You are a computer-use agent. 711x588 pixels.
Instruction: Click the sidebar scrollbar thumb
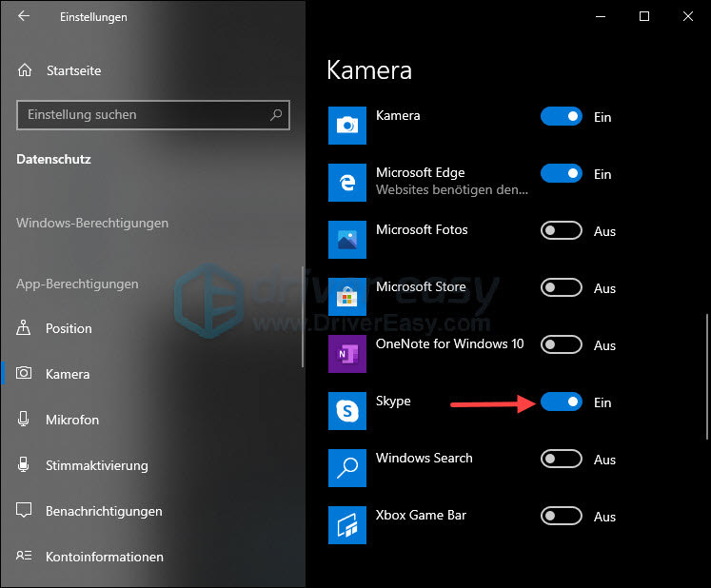point(303,317)
